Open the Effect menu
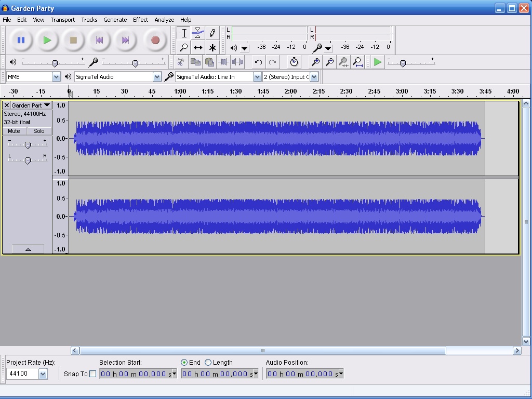Viewport: 532px width, 399px height. point(140,20)
